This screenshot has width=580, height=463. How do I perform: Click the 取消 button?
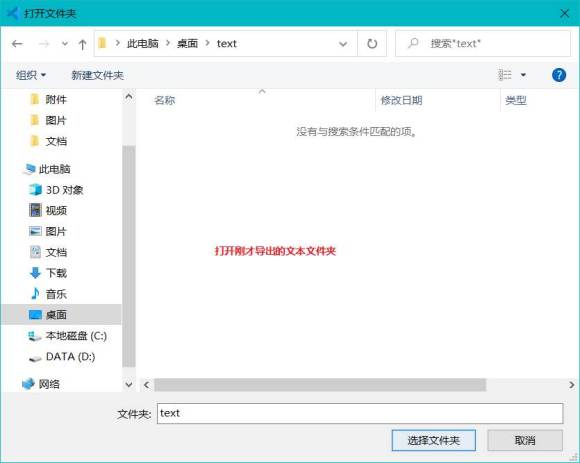(525, 440)
